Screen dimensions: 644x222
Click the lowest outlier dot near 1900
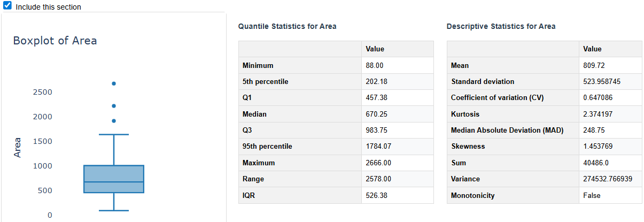114,121
